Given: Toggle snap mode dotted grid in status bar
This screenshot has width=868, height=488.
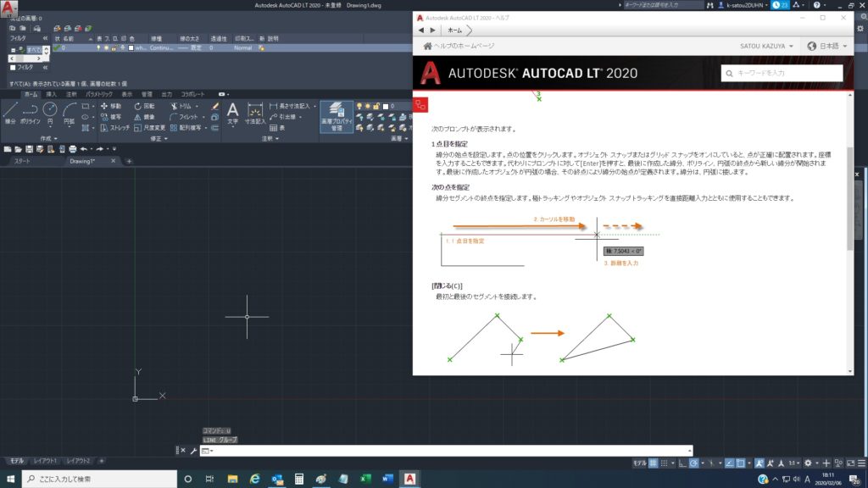Looking at the screenshot, I should tap(664, 463).
